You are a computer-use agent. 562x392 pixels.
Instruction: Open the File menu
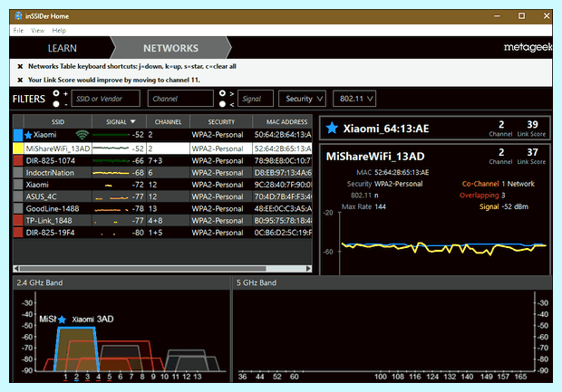[18, 31]
